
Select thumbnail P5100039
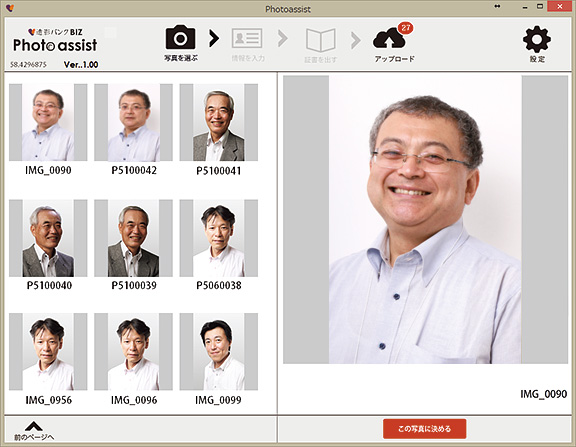point(133,238)
